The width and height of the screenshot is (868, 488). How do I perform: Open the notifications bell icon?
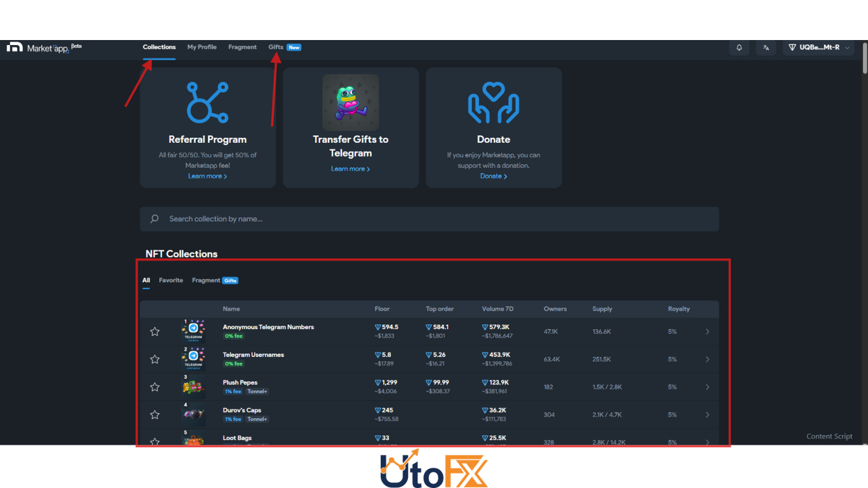click(739, 48)
